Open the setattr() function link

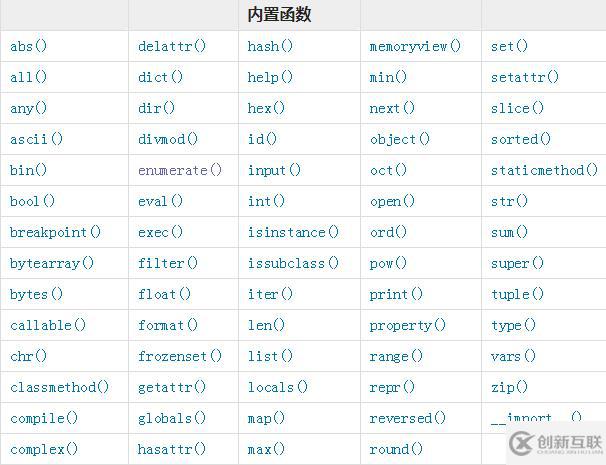[x=525, y=77]
